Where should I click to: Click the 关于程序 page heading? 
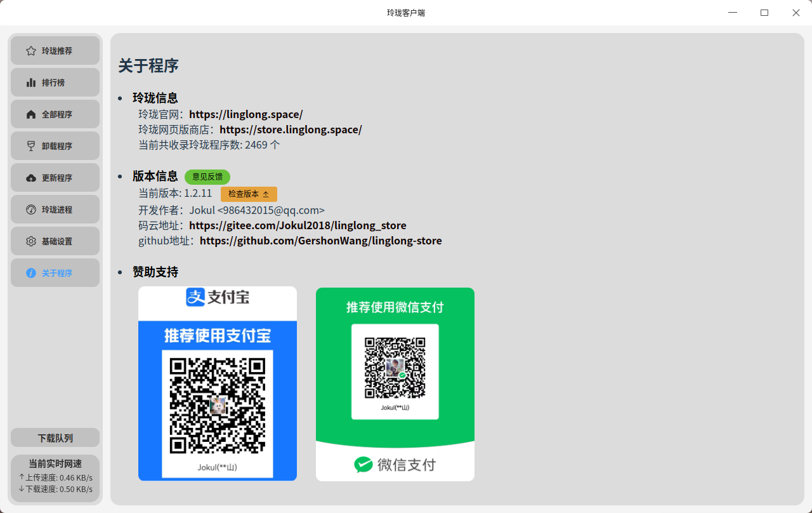point(148,65)
